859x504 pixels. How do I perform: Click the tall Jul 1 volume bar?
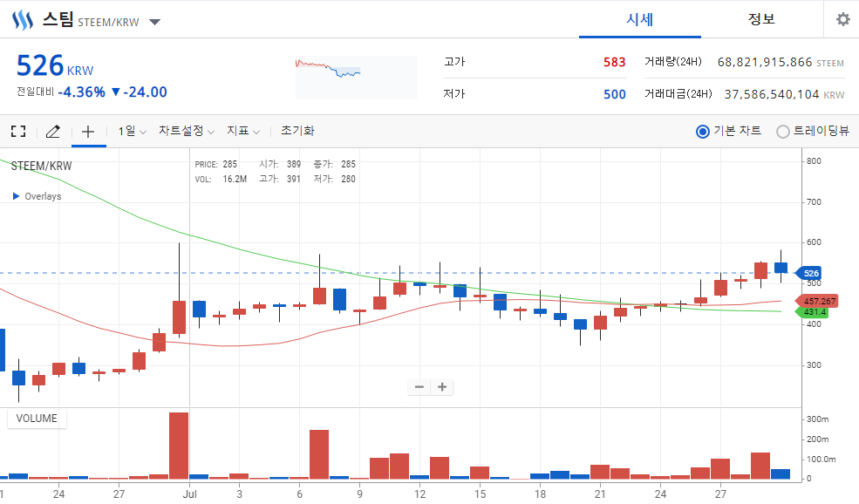pos(179,446)
